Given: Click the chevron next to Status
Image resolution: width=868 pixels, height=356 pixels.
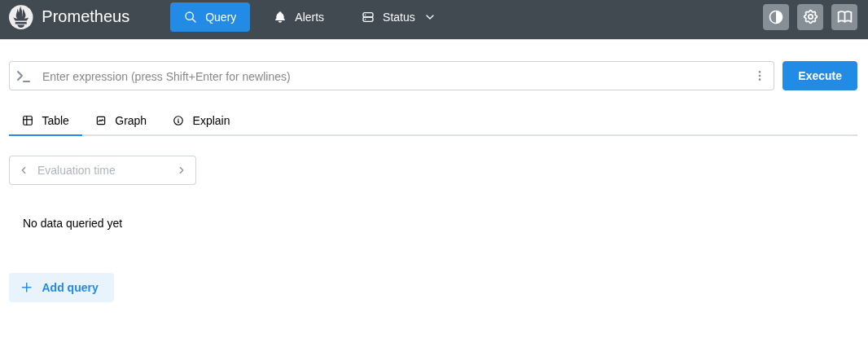Looking at the screenshot, I should coord(430,17).
